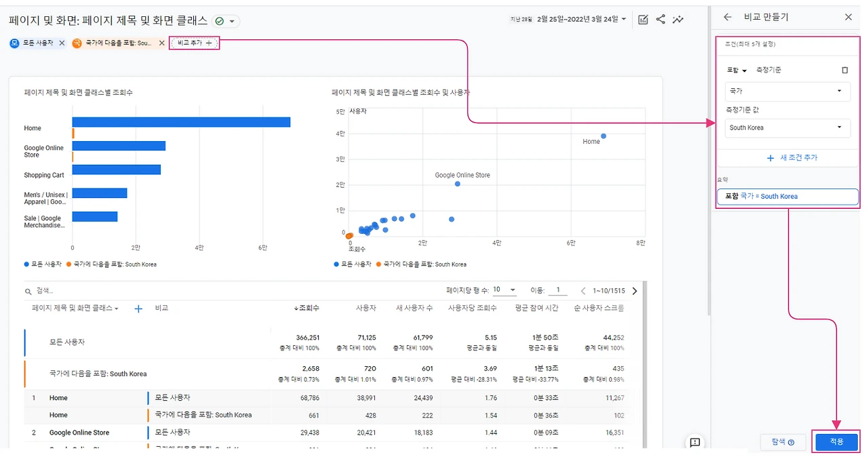Go to next table page
868x459 pixels.
[x=635, y=291]
